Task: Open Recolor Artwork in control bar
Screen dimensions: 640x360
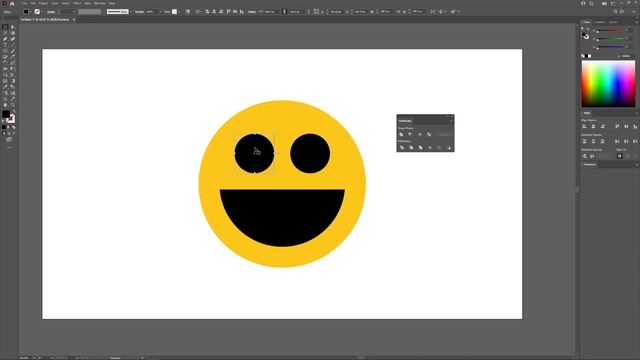Action: (x=188, y=11)
